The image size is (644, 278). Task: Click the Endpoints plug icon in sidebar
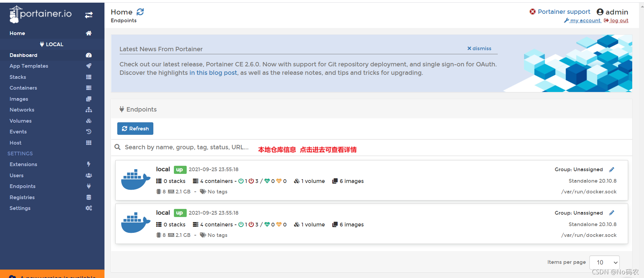point(89,186)
